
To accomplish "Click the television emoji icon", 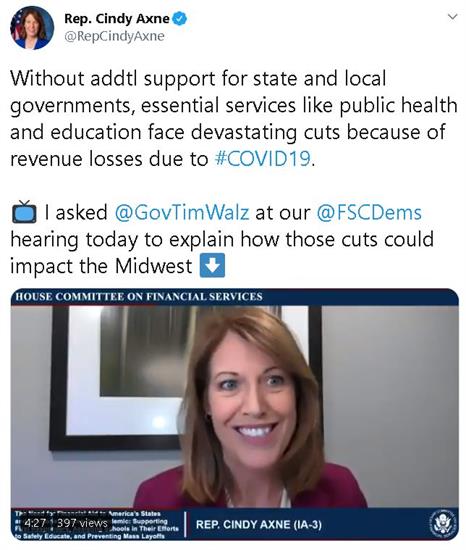I will [x=24, y=212].
